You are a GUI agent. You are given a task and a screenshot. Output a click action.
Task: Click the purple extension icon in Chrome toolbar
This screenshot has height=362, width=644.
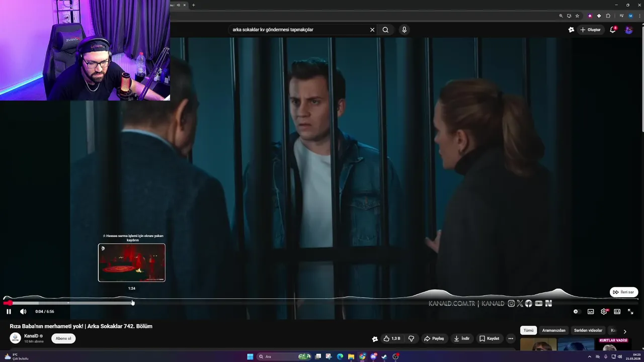[590, 16]
